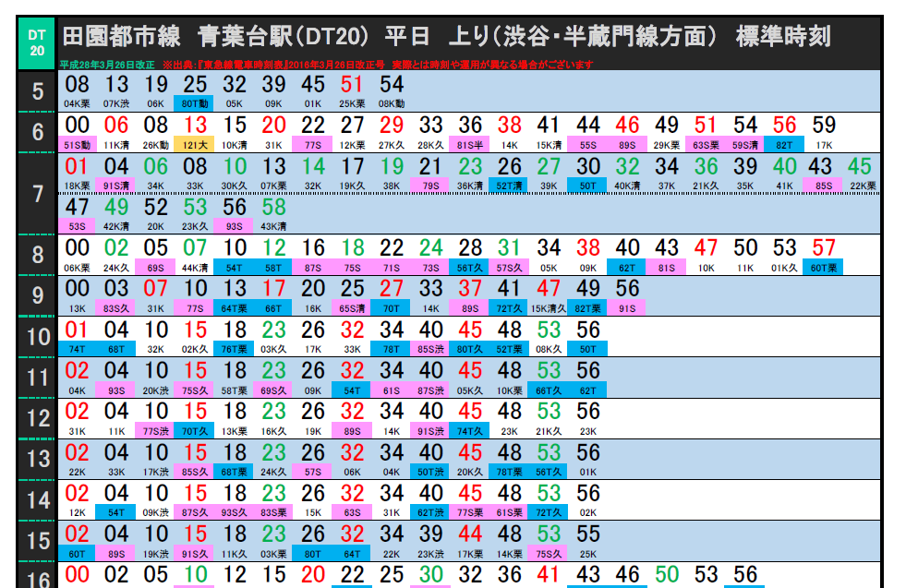The height and width of the screenshot is (588, 906).
Task: Click the pink 69S久 train code
Action: [273, 390]
